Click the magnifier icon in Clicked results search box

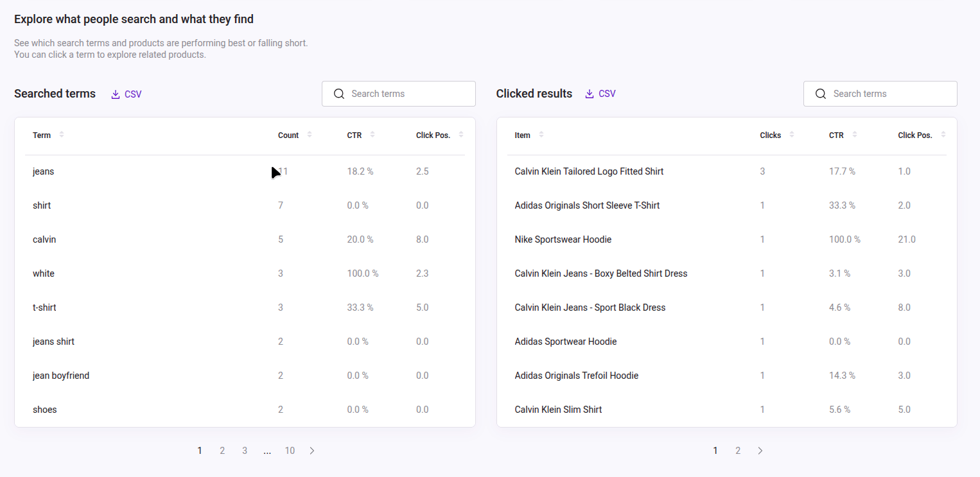pos(820,94)
